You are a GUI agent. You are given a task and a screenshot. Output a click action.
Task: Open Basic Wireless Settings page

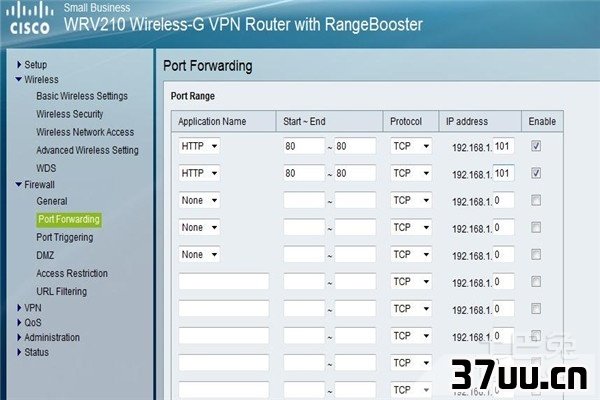[x=82, y=96]
